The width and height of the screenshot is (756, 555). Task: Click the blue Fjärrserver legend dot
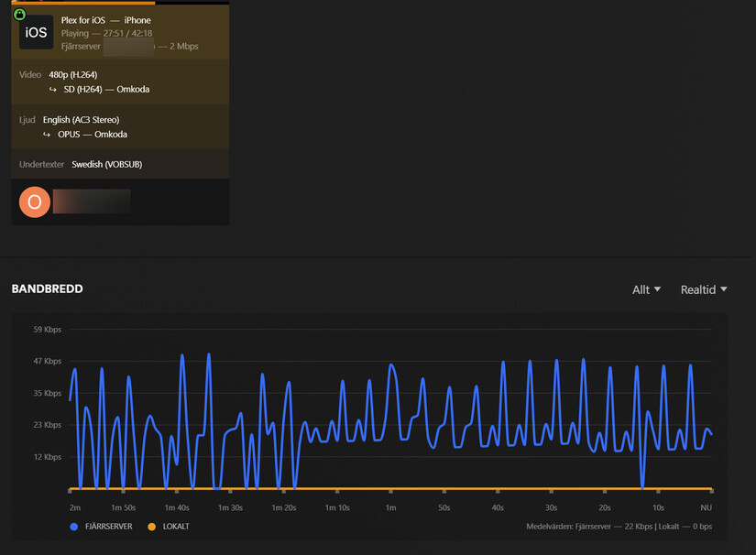point(74,527)
